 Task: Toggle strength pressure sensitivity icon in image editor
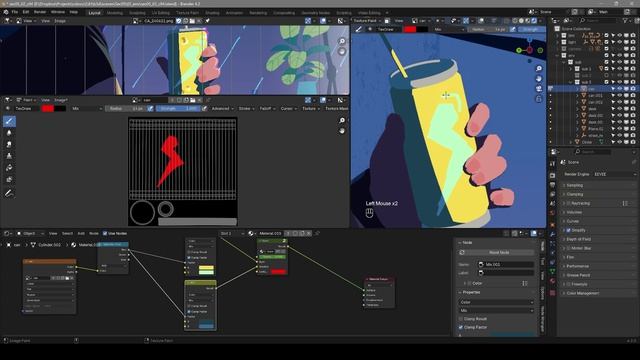click(x=204, y=109)
